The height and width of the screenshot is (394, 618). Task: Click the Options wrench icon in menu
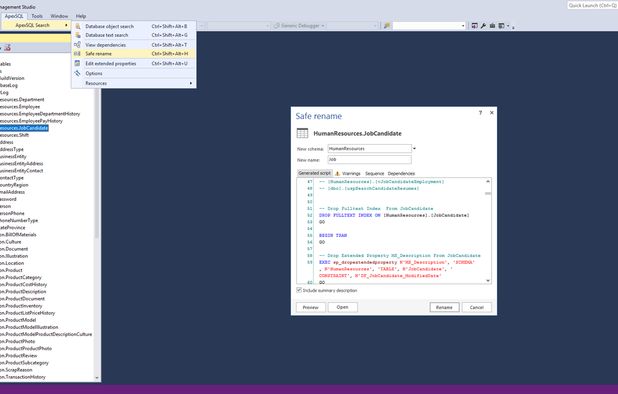78,73
